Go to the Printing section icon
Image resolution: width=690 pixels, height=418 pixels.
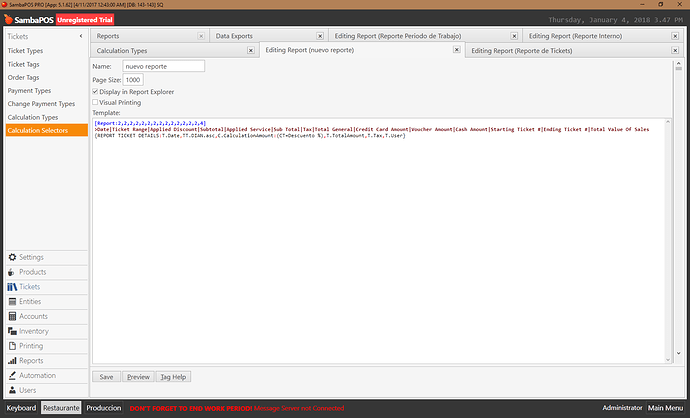point(12,346)
